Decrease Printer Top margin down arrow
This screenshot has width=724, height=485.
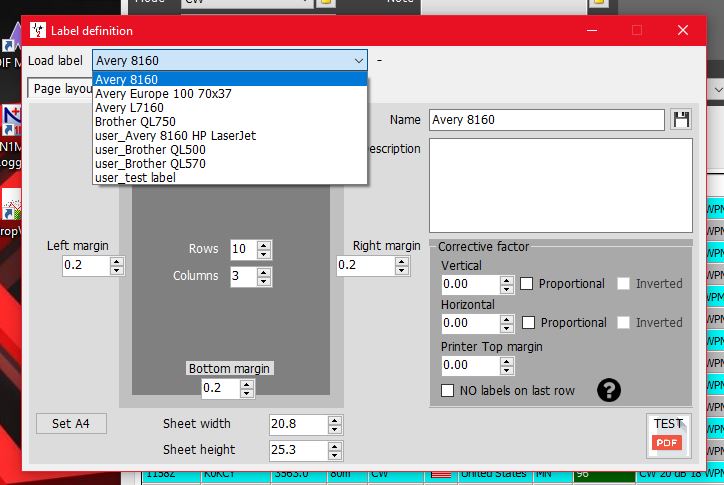tap(507, 370)
